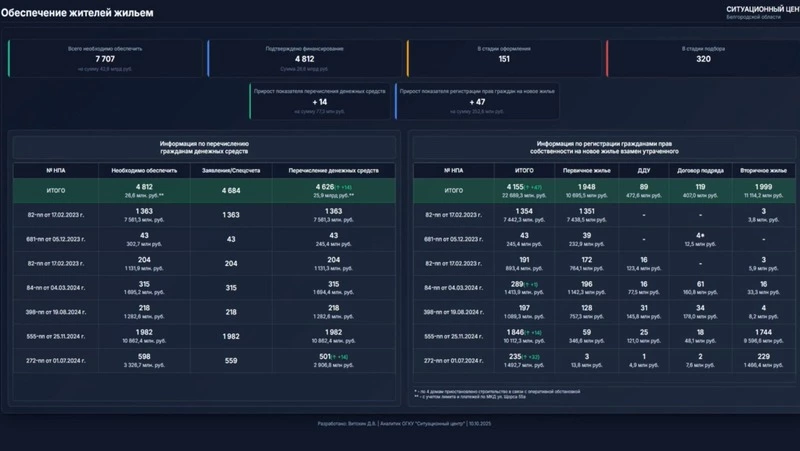
Task: Click the "В стадии подбора" 320 card
Action: [x=702, y=59]
